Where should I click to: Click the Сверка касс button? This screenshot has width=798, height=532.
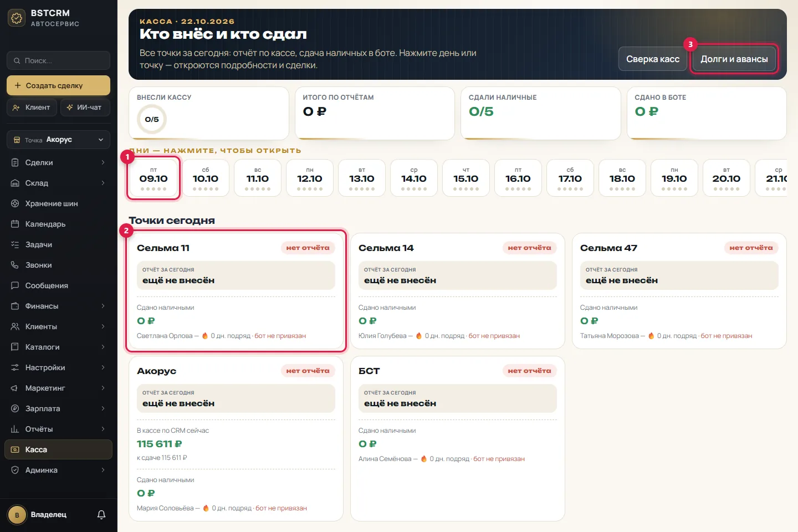(x=653, y=59)
